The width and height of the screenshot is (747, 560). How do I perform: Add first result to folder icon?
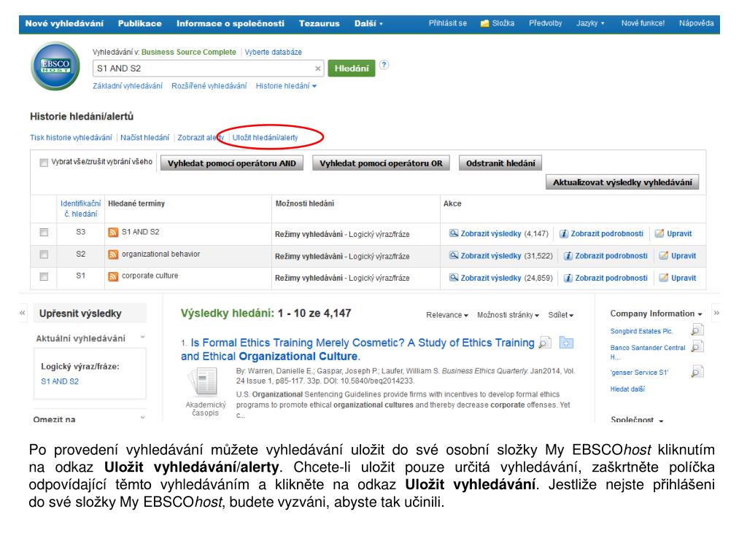[x=566, y=343]
